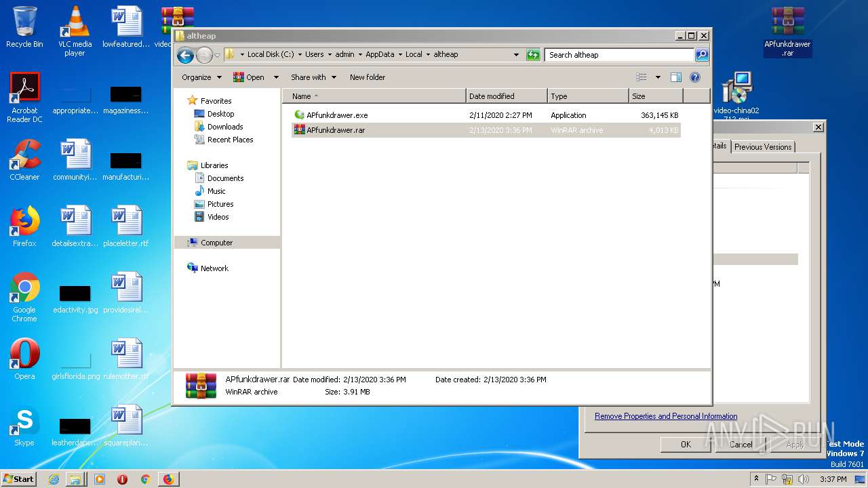The image size is (868, 488).
Task: Open the Organize dropdown menu
Action: pos(201,77)
